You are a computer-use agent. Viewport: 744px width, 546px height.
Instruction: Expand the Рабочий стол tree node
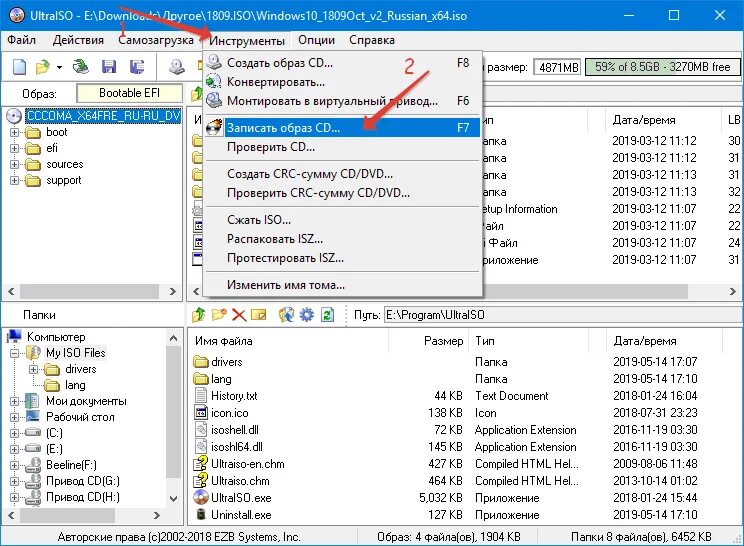[x=14, y=417]
